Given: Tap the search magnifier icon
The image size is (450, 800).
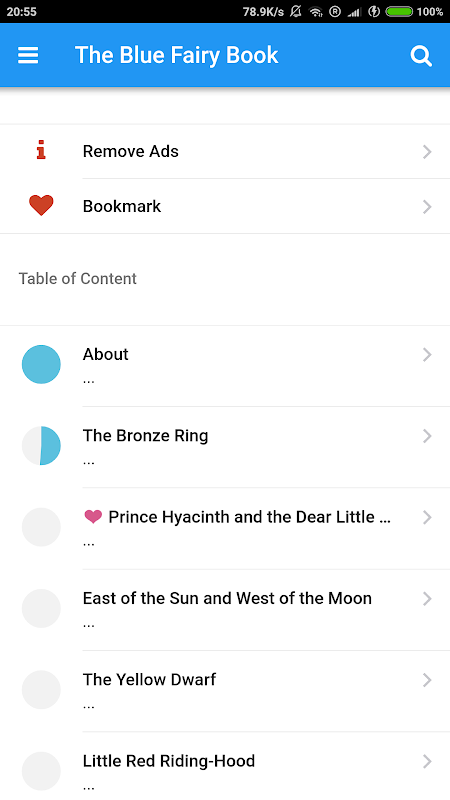Looking at the screenshot, I should [421, 56].
